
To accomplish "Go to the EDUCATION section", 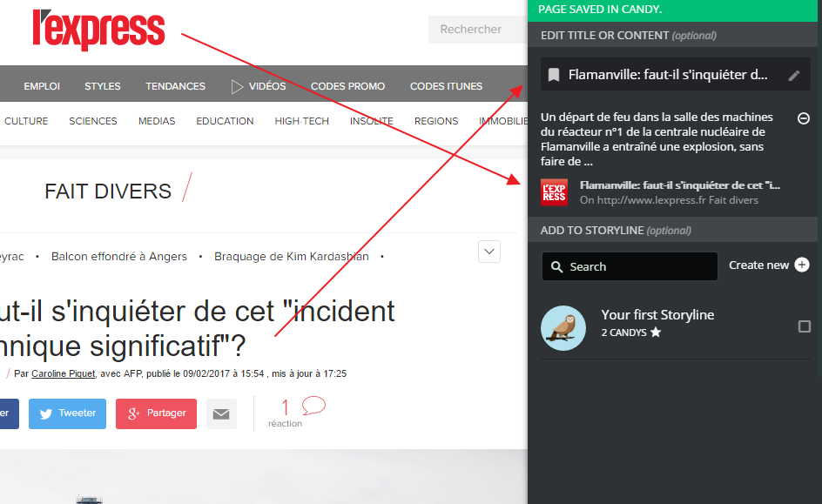I will (x=225, y=121).
